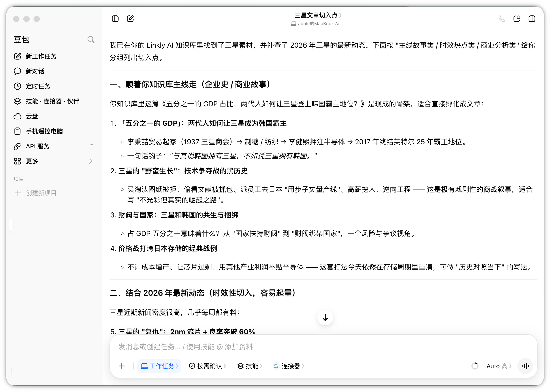Click the 更多 grid icon

[17, 161]
